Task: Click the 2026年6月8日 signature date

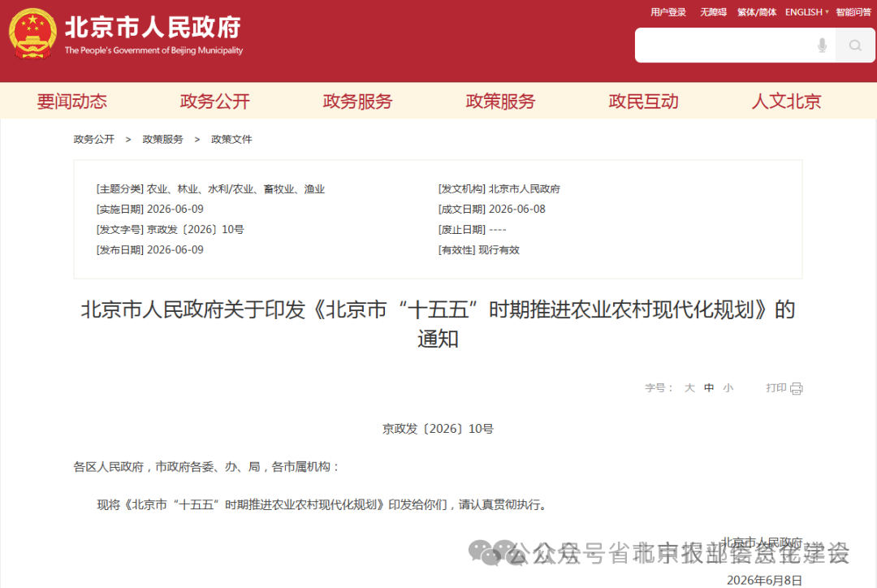Action: [765, 580]
